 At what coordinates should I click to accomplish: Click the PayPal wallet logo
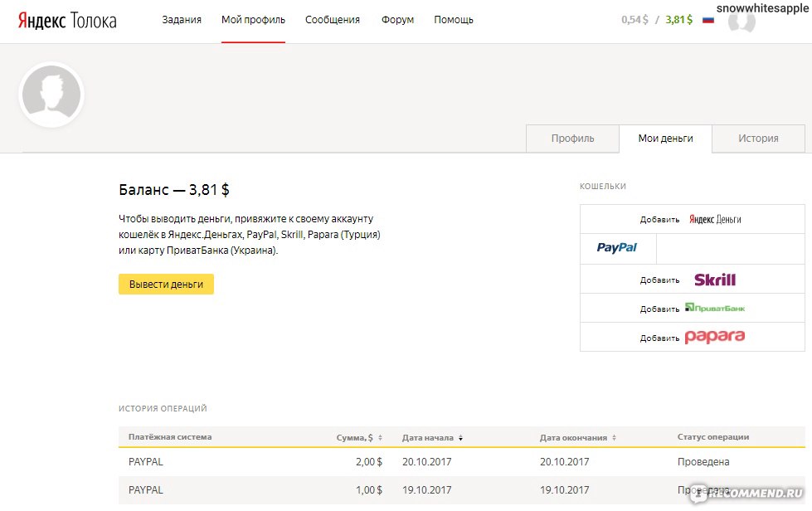click(617, 248)
